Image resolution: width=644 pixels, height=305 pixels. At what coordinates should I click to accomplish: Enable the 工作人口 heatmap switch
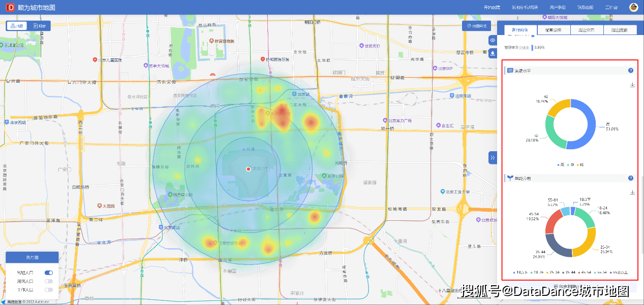(49, 290)
